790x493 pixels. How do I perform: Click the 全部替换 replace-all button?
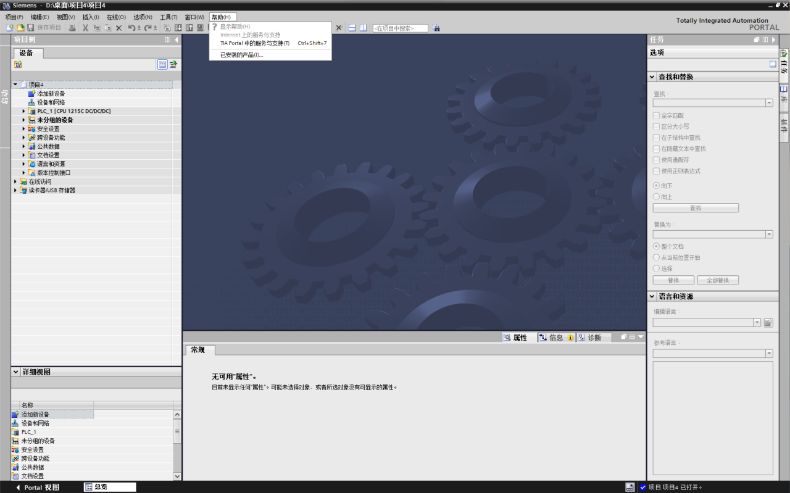point(718,280)
